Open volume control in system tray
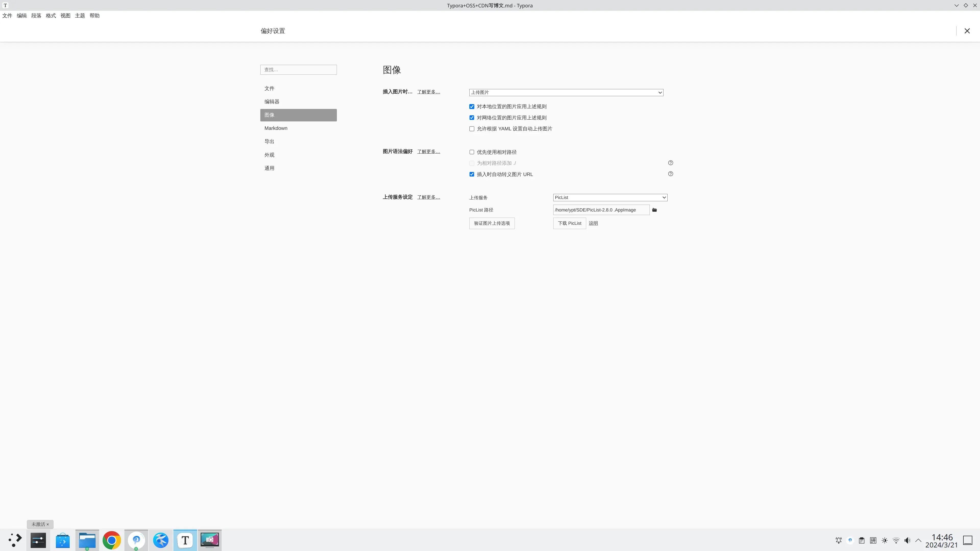Screen dimensions: 980x551 coord(907,540)
